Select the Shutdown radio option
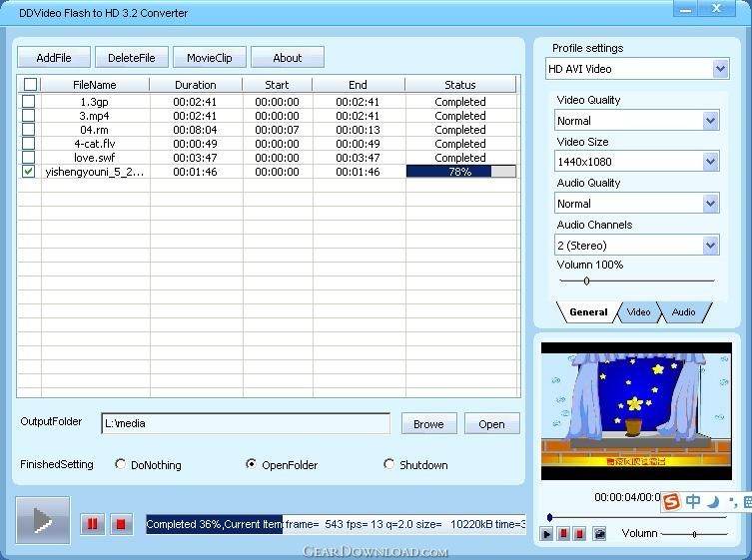The width and height of the screenshot is (752, 560). click(388, 464)
